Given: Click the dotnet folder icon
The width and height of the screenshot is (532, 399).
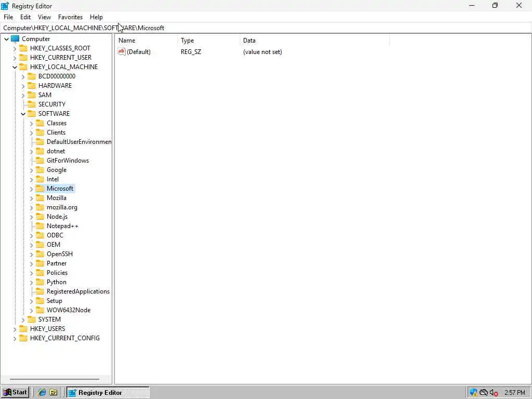Looking at the screenshot, I should (x=40, y=151).
